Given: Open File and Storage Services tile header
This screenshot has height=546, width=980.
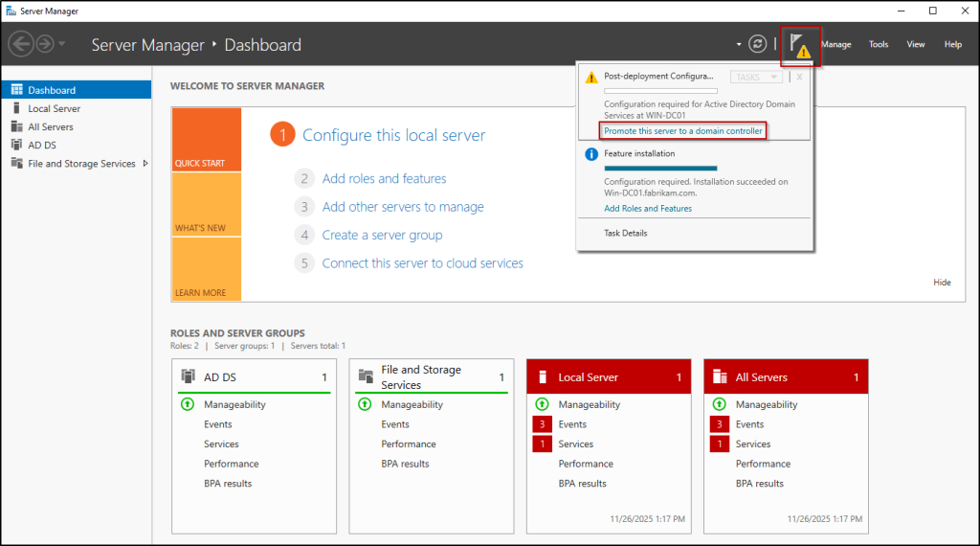Looking at the screenshot, I should (x=432, y=377).
